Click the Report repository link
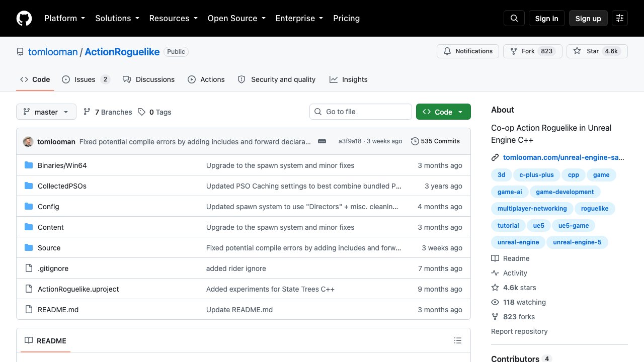Screen dimensions: 644x362 [x=519, y=331]
